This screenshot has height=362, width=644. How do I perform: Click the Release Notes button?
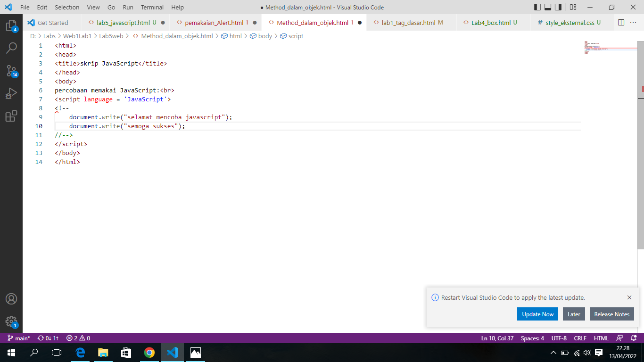[611, 314]
